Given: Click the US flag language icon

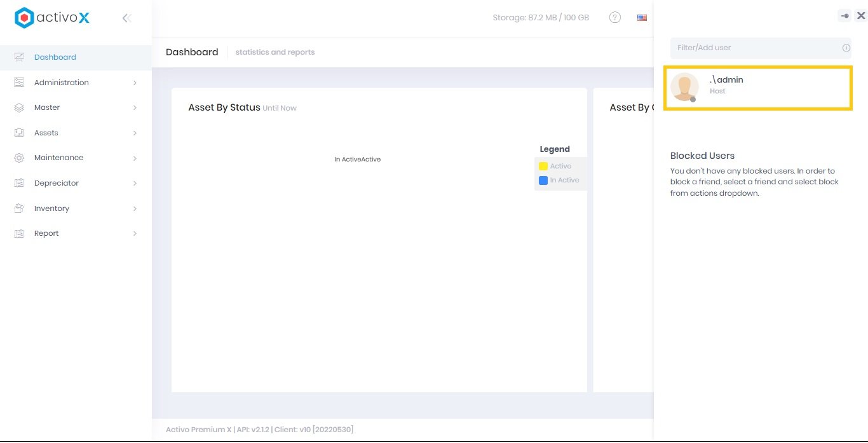Looking at the screenshot, I should [x=642, y=18].
